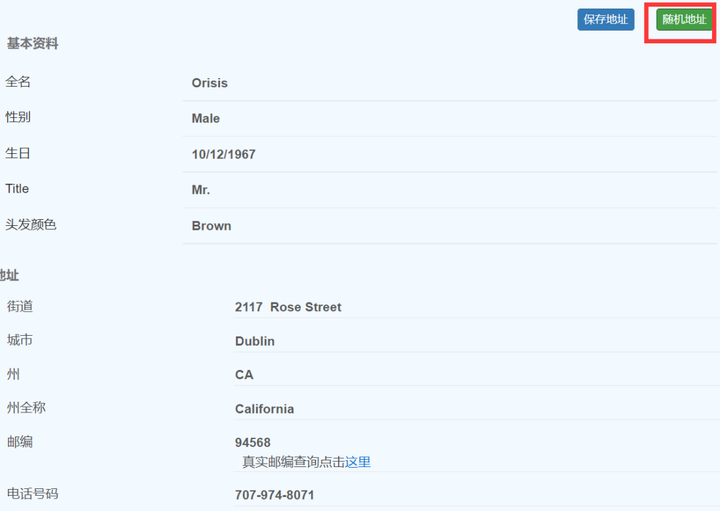This screenshot has height=511, width=720.
Task: Click the 街道 field label
Action: pos(20,306)
